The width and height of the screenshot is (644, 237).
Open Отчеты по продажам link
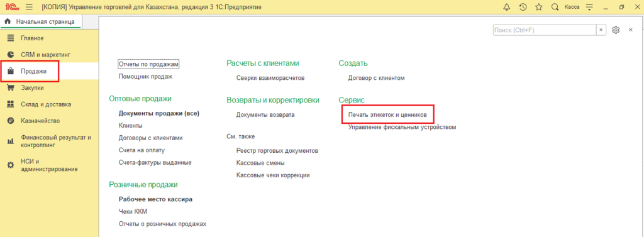pyautogui.click(x=149, y=64)
